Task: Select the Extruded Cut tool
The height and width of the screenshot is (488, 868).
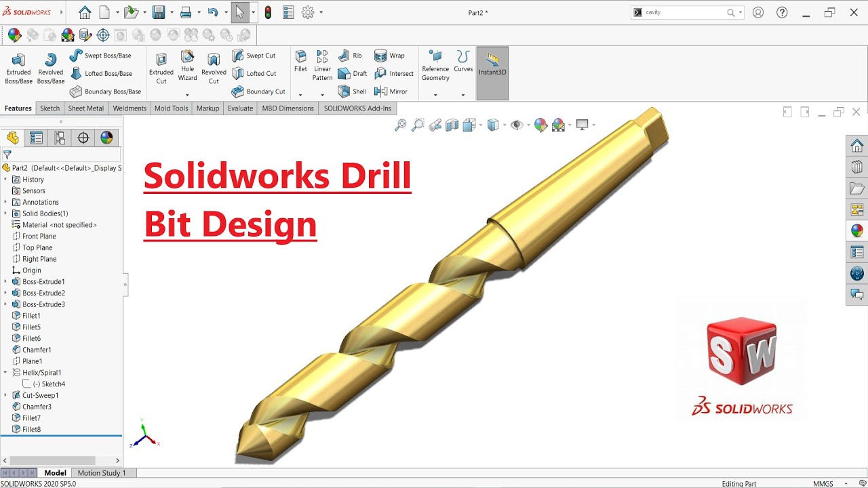Action: 161,68
